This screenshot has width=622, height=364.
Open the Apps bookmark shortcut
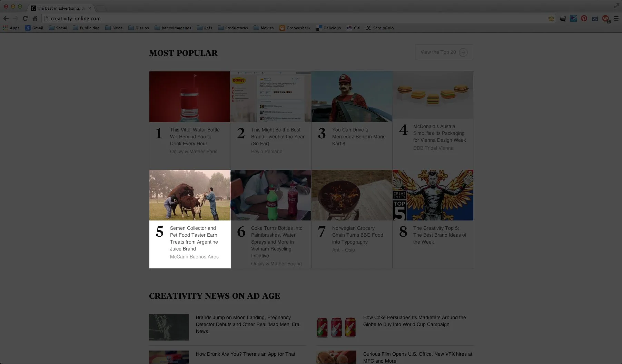pyautogui.click(x=11, y=28)
